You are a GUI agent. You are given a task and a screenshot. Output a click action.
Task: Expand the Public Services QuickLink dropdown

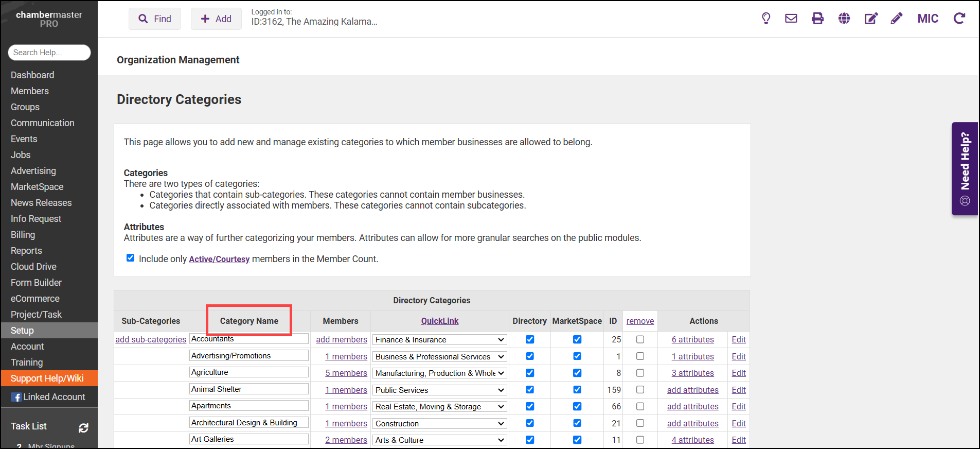pyautogui.click(x=439, y=390)
